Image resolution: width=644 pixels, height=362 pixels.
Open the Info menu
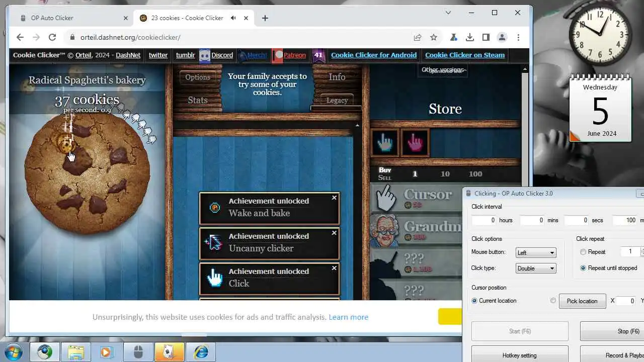tap(337, 77)
